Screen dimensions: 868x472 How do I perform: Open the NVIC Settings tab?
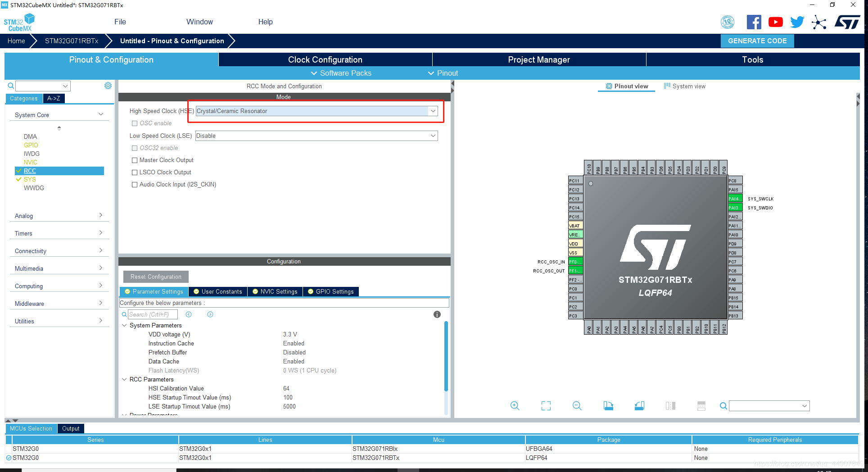pyautogui.click(x=275, y=291)
